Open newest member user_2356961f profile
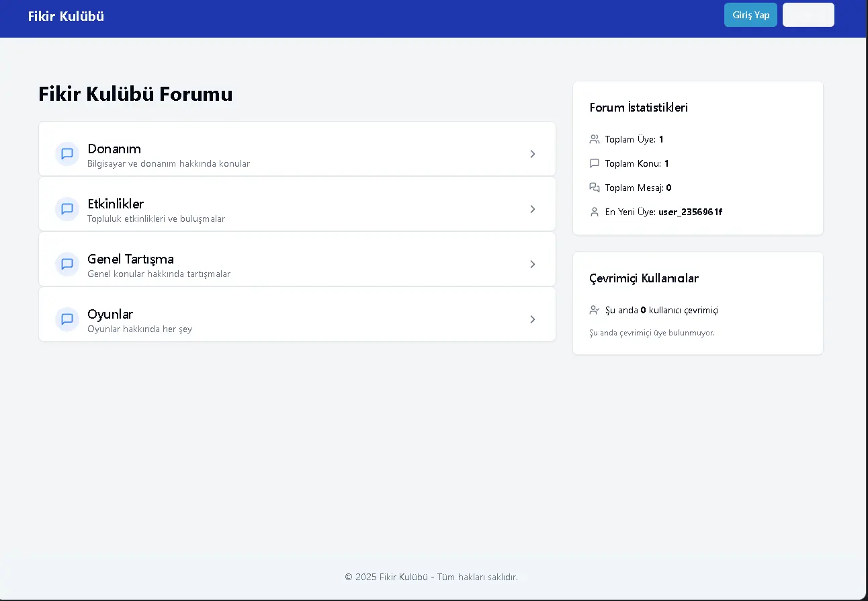Viewport: 868px width, 601px height. coord(690,212)
